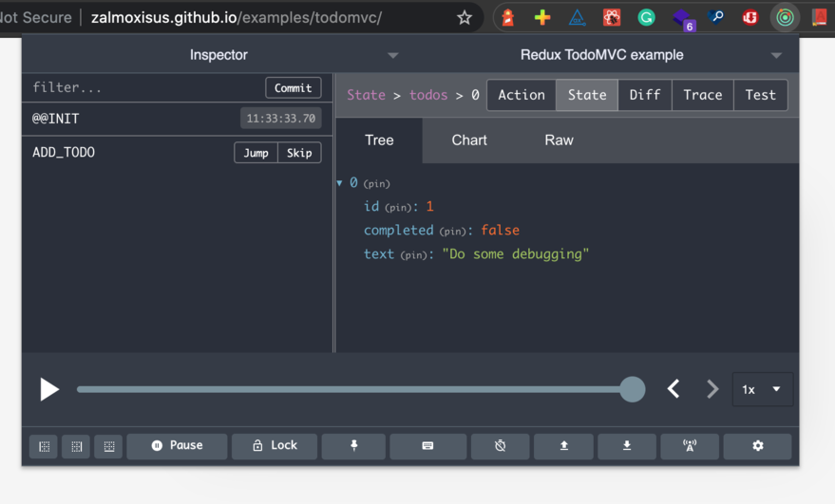Switch to the Action tab
The height and width of the screenshot is (504, 835).
point(522,95)
